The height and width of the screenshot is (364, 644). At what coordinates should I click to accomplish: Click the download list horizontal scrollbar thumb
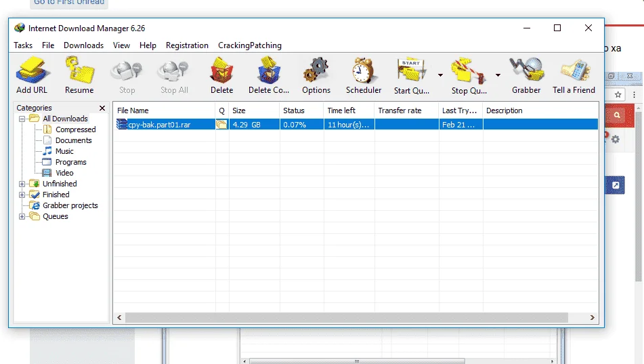[x=347, y=317]
